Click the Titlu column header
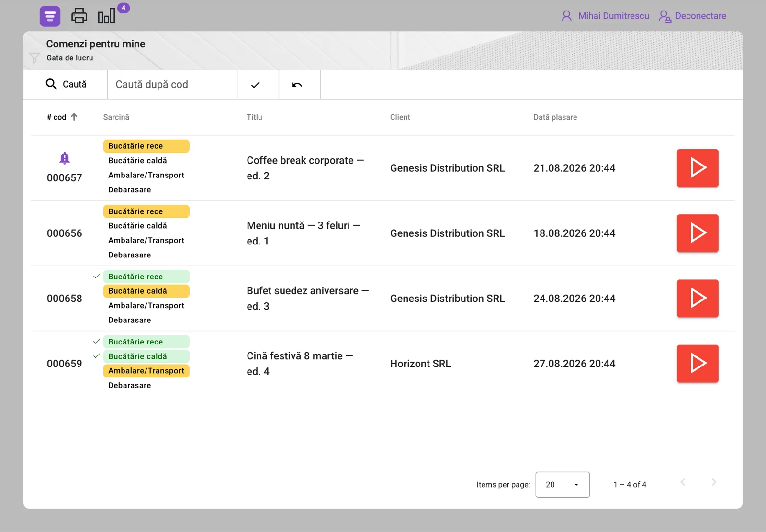 tap(254, 117)
